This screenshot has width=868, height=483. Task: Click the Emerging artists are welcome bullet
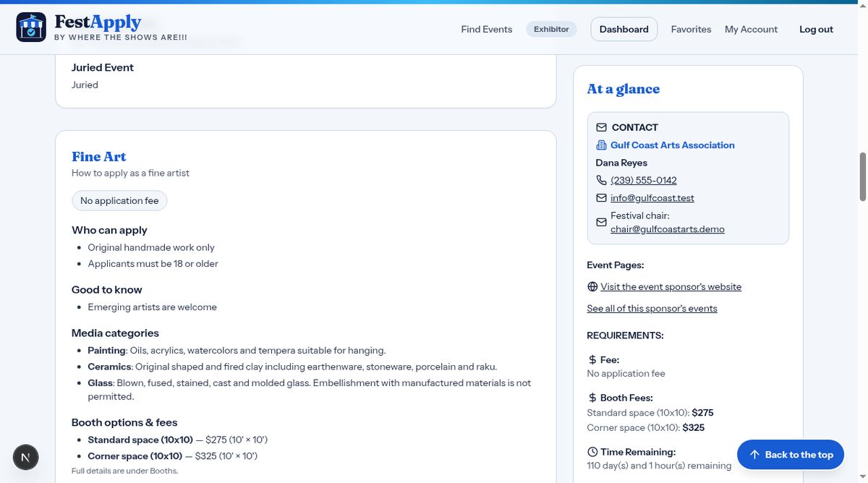pyautogui.click(x=153, y=307)
